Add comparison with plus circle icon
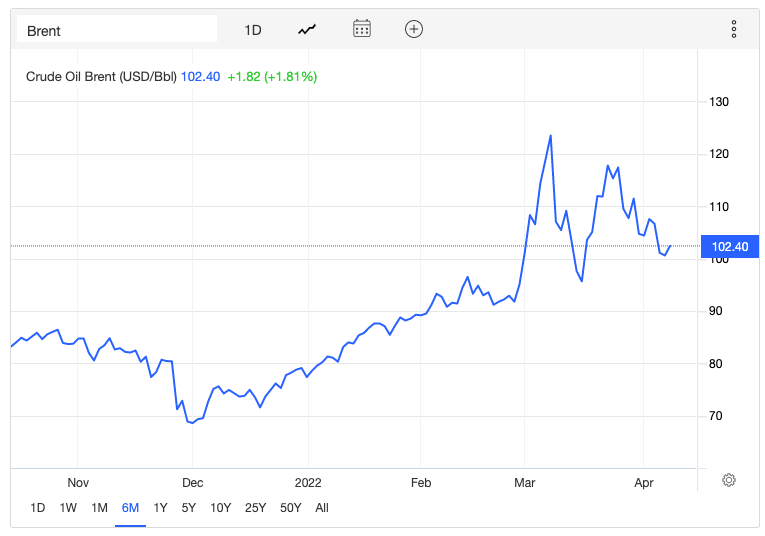The height and width of the screenshot is (536, 765). tap(414, 29)
